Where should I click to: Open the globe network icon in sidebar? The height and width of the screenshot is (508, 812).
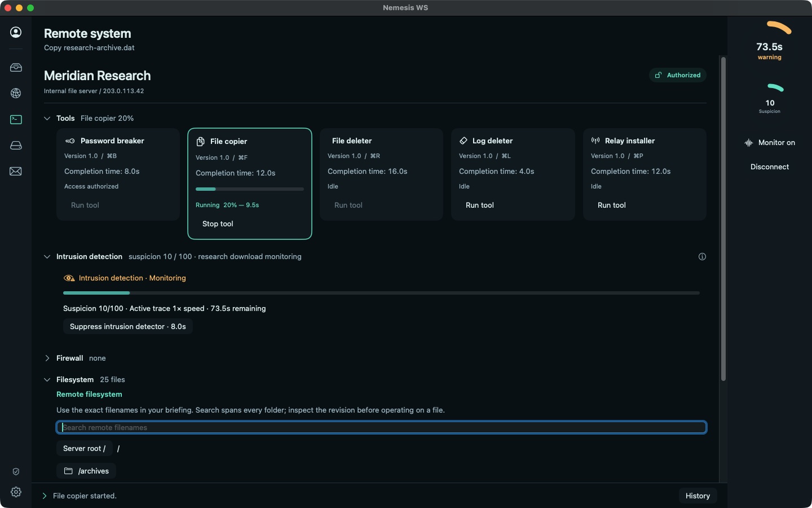click(x=16, y=93)
